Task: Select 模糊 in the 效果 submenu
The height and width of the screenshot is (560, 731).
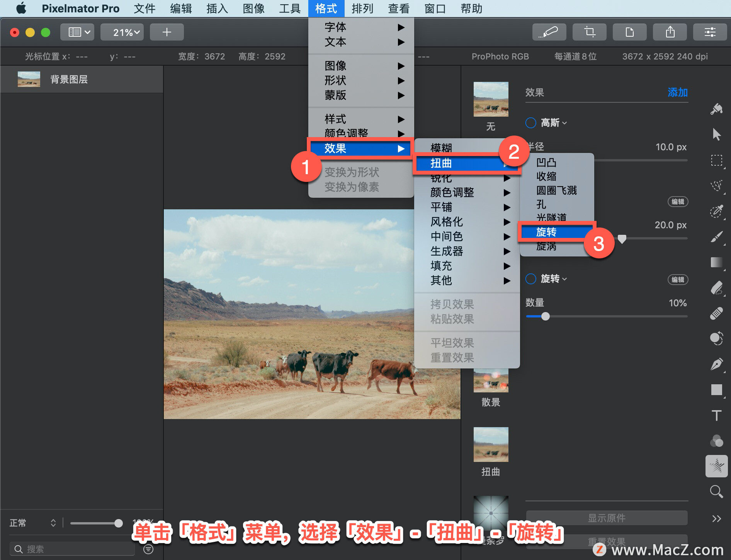Action: pos(467,148)
